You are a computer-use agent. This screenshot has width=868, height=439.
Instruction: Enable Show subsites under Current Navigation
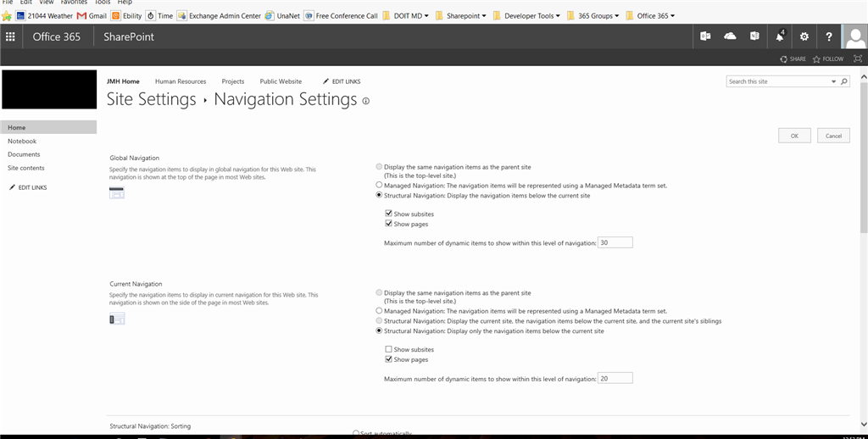[388, 349]
